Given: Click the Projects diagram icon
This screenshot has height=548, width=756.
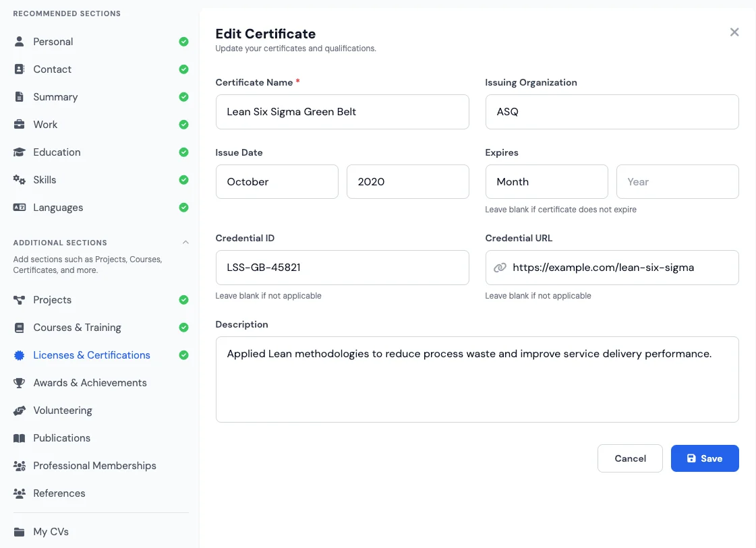Looking at the screenshot, I should click(20, 300).
